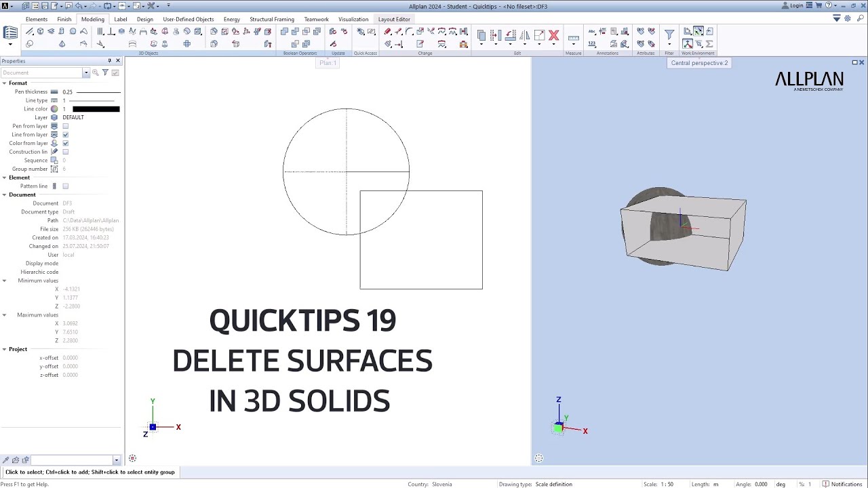Collapse the Maximum values group
The width and height of the screenshot is (868, 488).
point(4,315)
